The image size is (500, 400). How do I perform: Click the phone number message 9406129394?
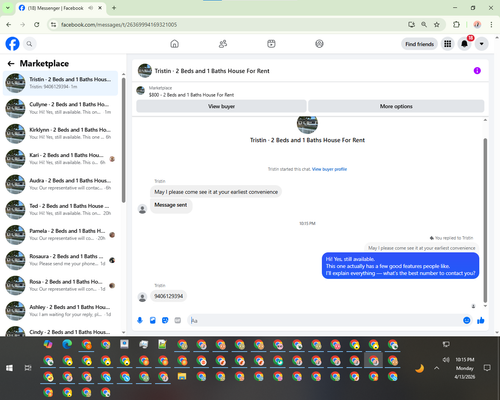pyautogui.click(x=168, y=296)
